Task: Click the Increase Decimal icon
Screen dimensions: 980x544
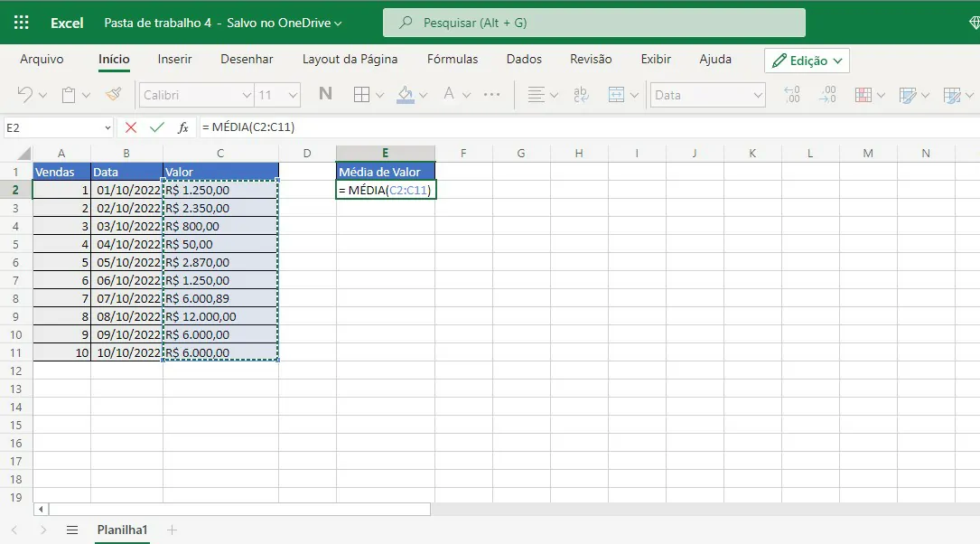Action: (792, 94)
